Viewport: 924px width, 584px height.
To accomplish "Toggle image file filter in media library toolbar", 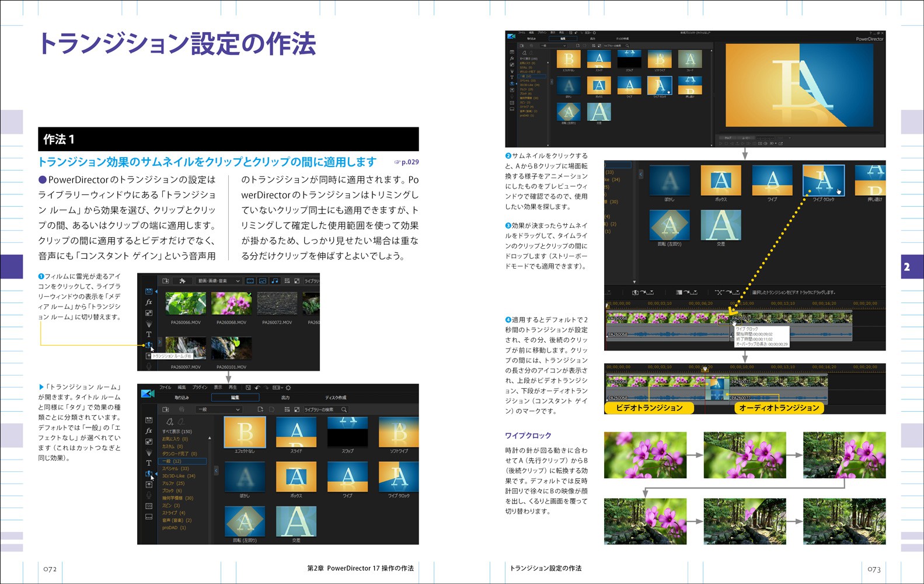I will (x=263, y=281).
